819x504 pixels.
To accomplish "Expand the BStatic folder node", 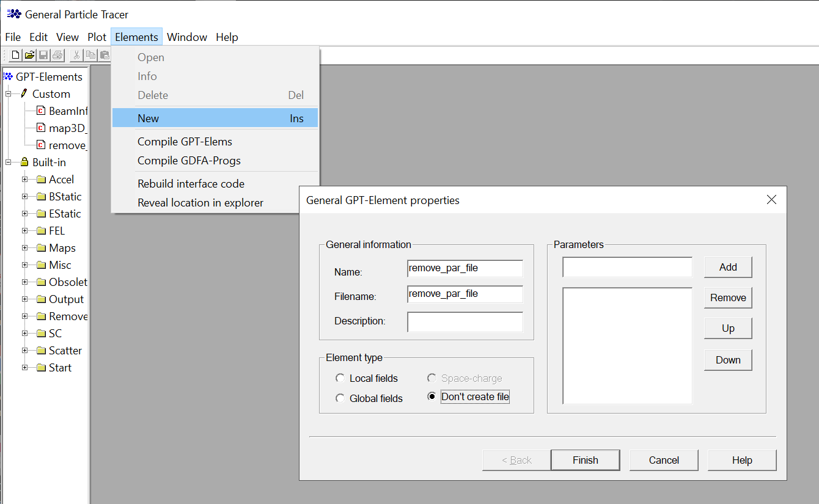I will pyautogui.click(x=25, y=196).
